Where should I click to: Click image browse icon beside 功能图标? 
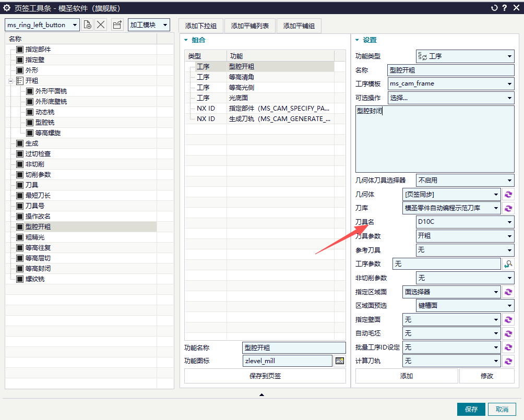(x=340, y=361)
